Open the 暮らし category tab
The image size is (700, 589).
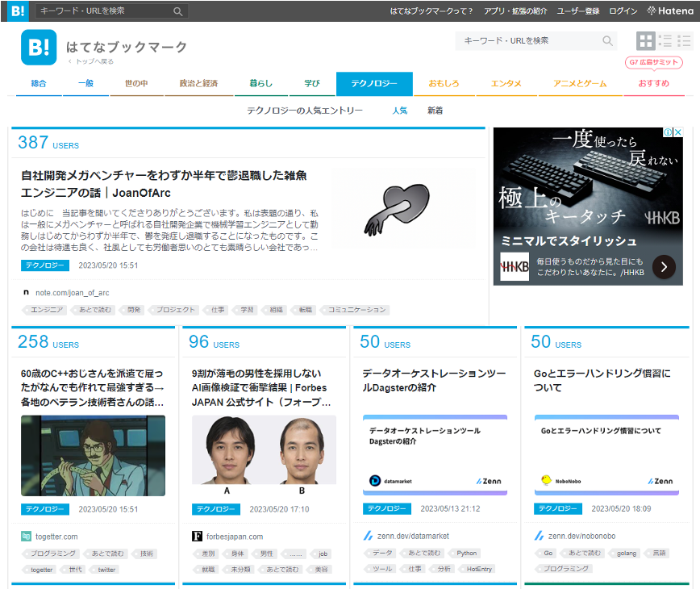point(260,83)
